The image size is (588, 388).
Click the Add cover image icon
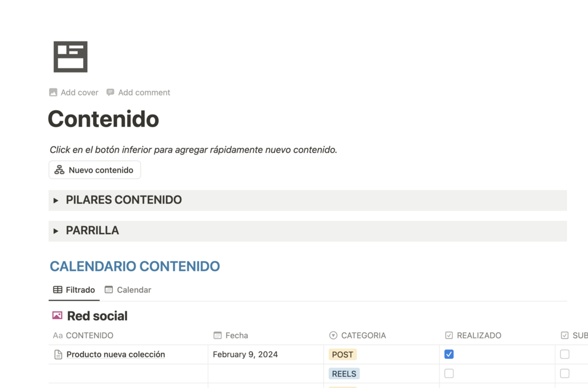point(53,92)
